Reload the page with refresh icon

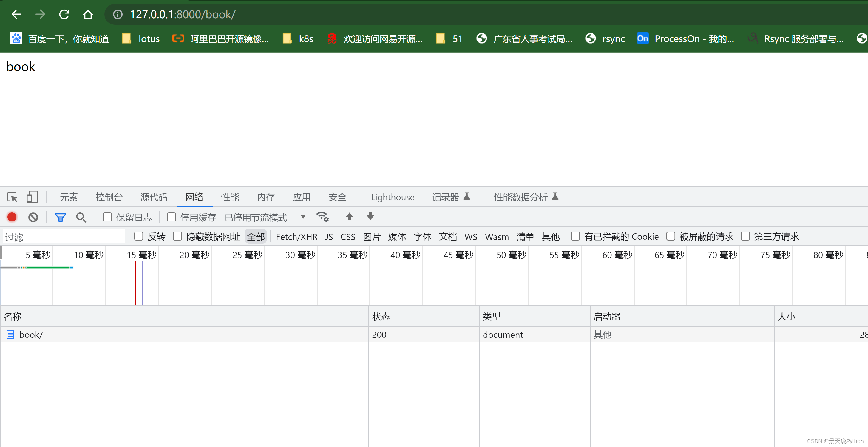coord(64,14)
